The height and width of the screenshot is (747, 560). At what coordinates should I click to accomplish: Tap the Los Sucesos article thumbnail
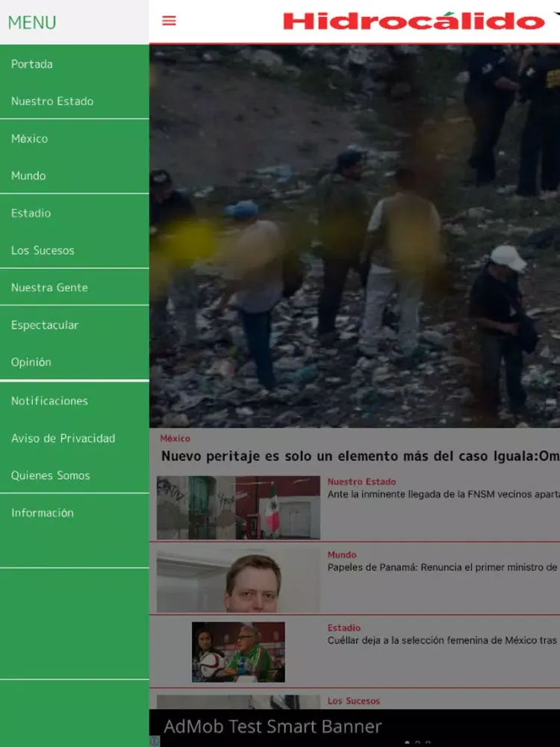coord(239,701)
